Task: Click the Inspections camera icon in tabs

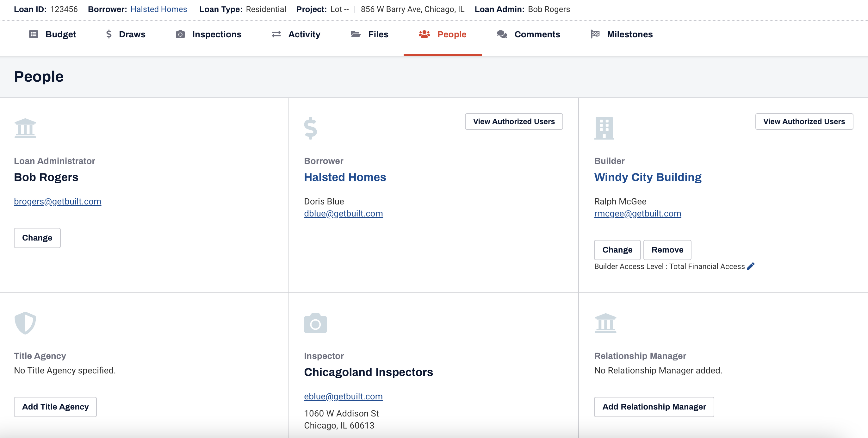Action: pos(180,34)
